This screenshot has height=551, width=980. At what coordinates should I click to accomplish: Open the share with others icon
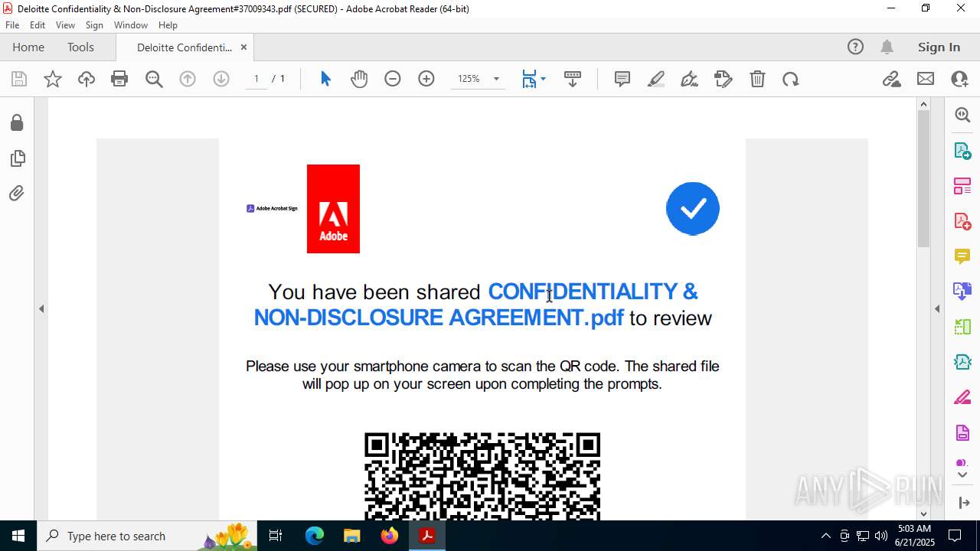[x=959, y=79]
